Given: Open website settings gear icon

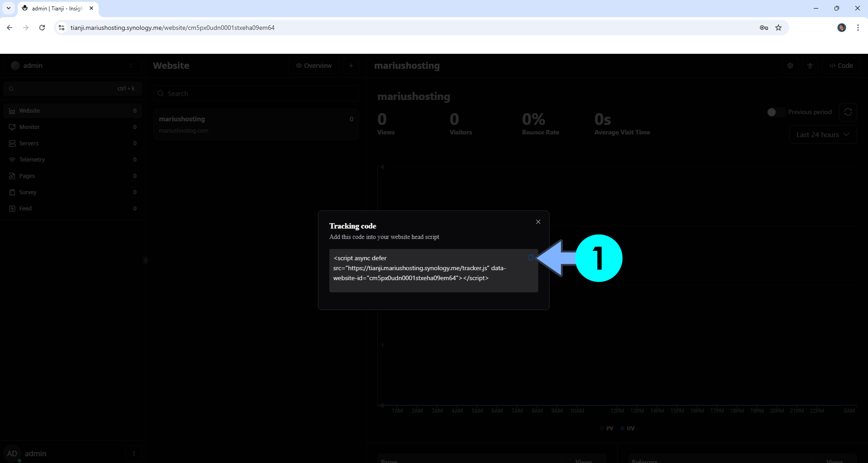Looking at the screenshot, I should pyautogui.click(x=790, y=66).
